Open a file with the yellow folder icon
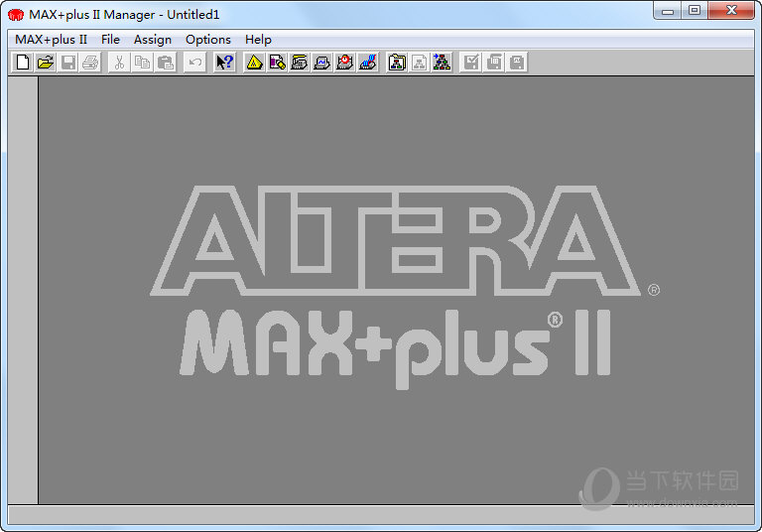 click(x=46, y=63)
